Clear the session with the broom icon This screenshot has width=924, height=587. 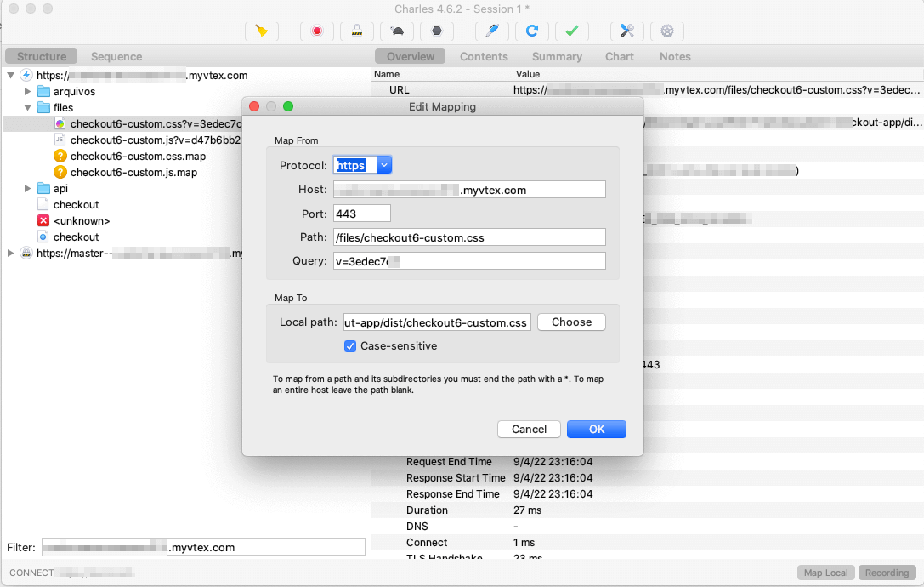pos(262,31)
